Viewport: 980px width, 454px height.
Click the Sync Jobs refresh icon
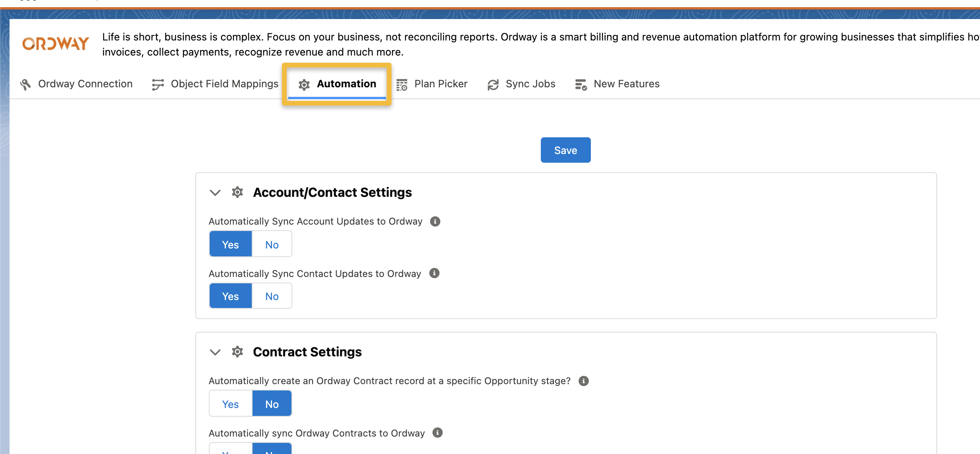point(493,85)
